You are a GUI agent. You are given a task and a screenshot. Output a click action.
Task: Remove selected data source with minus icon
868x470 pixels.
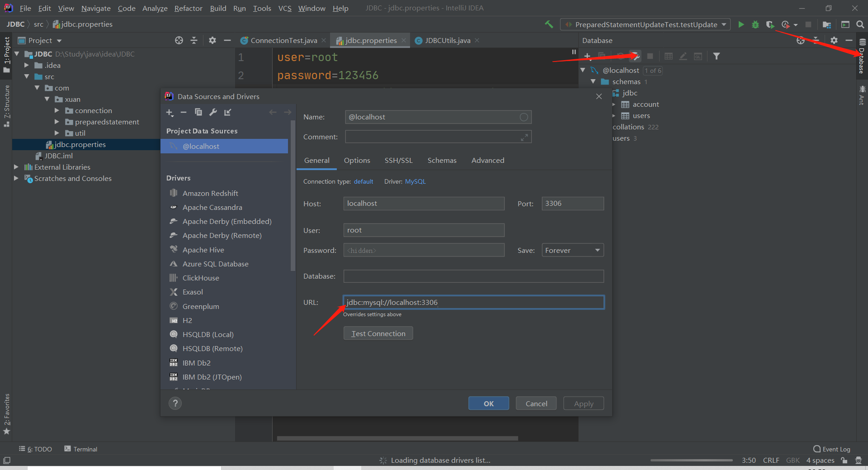point(184,112)
